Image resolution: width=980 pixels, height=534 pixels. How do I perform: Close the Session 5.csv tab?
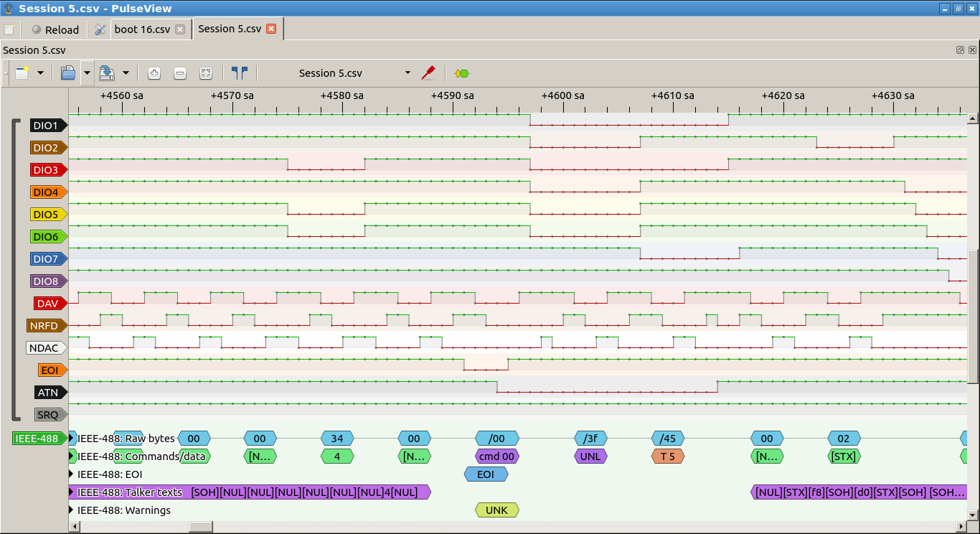point(271,29)
